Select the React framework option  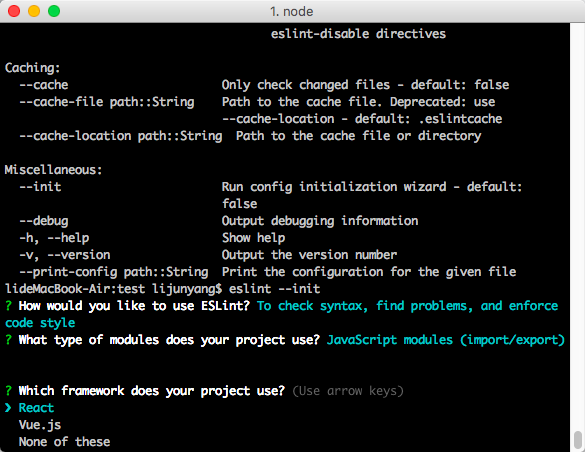point(36,408)
